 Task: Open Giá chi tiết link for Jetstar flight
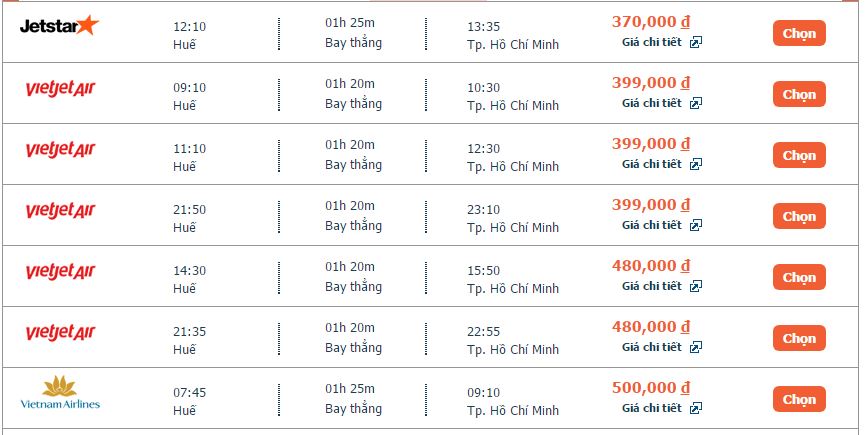pyautogui.click(x=651, y=42)
